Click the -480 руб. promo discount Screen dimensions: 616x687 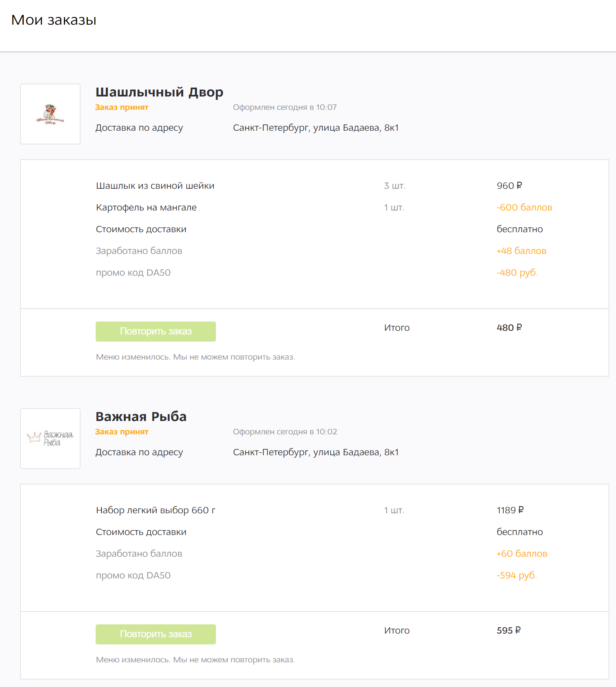tap(517, 273)
